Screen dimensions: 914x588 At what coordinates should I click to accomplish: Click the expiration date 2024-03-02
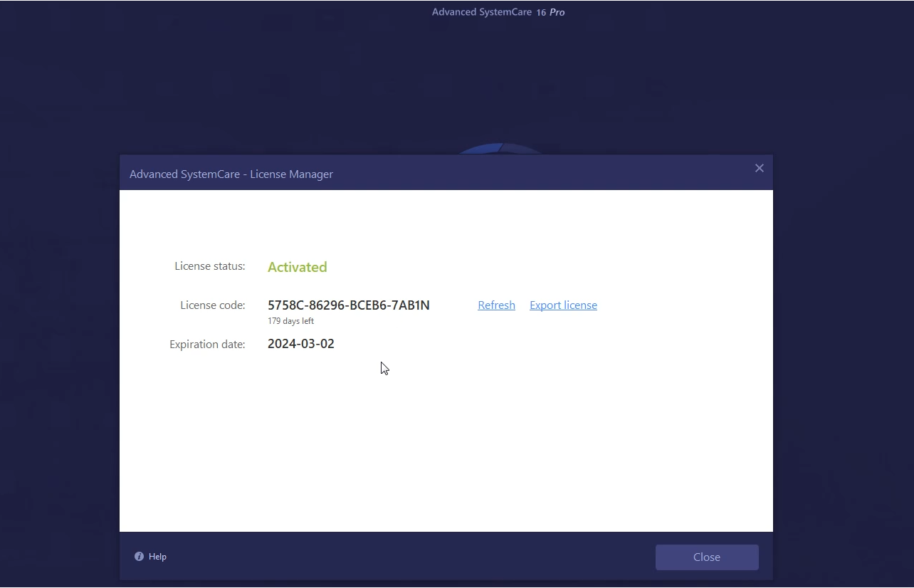[301, 344]
